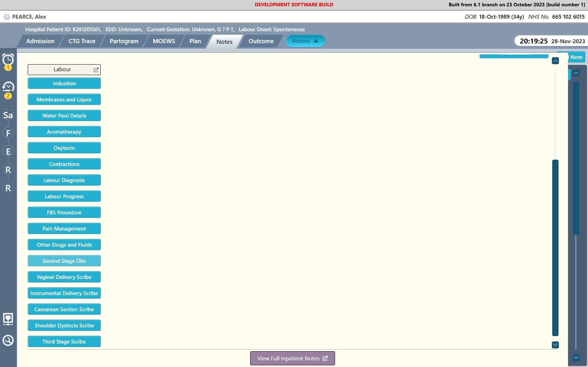The width and height of the screenshot is (588, 367).
Task: Open the Second Stage Obs form
Action: click(x=64, y=261)
